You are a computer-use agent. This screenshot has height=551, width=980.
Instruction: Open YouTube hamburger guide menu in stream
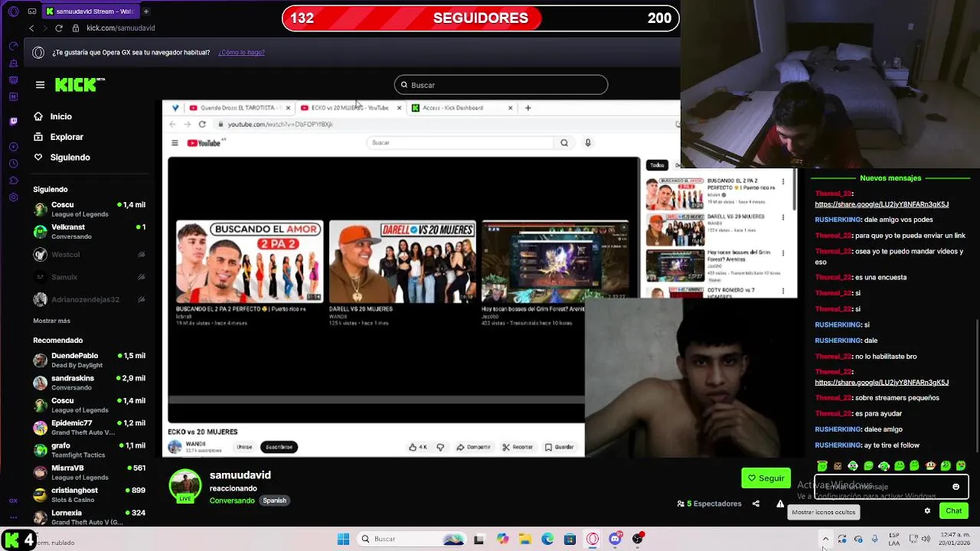pyautogui.click(x=175, y=143)
